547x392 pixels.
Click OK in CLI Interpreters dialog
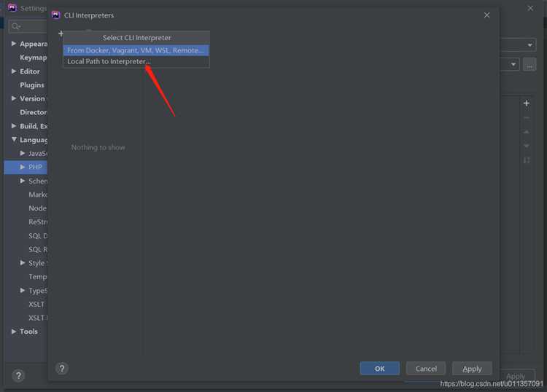pos(379,368)
